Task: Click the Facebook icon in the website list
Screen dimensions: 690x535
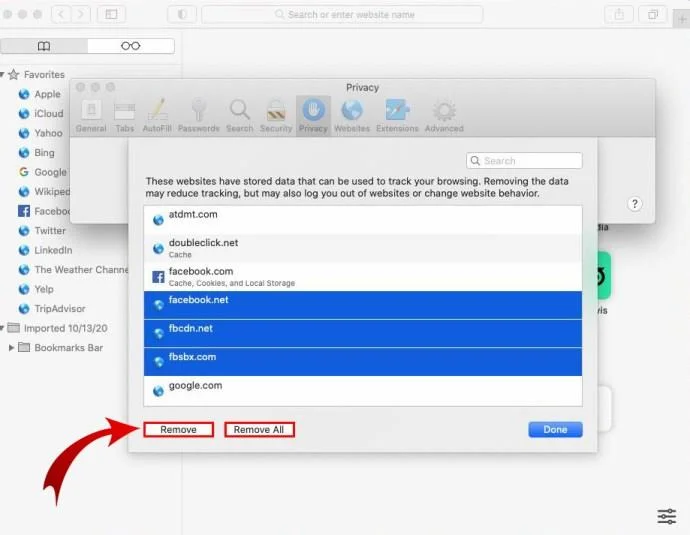Action: point(158,277)
